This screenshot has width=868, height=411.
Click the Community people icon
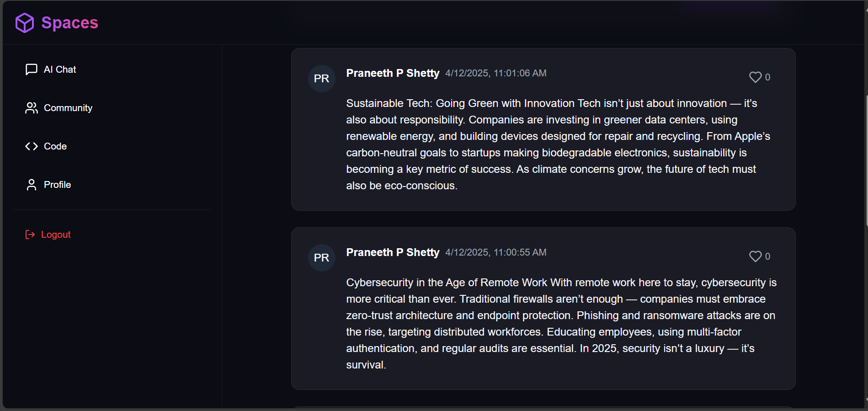32,108
